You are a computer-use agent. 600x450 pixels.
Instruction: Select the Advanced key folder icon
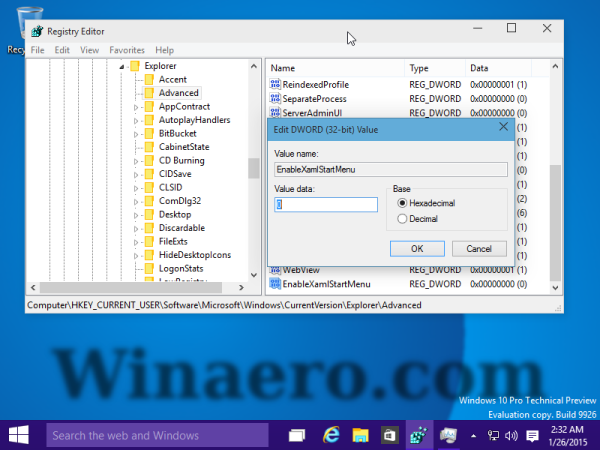(149, 93)
